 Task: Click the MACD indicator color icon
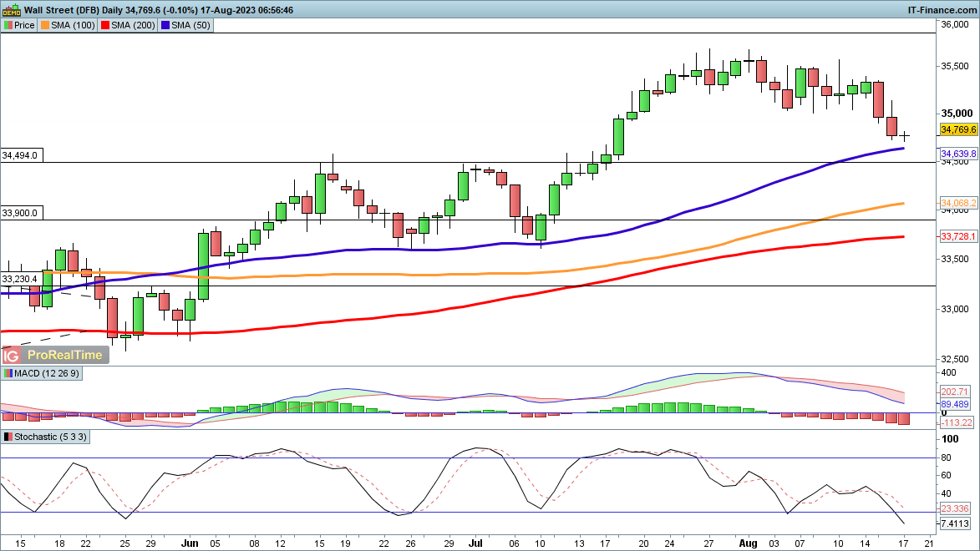[8, 373]
